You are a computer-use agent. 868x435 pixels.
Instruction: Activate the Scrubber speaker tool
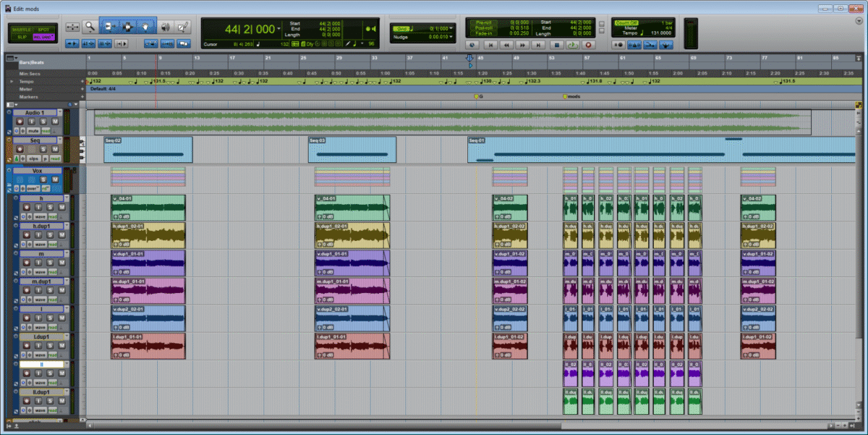[166, 27]
